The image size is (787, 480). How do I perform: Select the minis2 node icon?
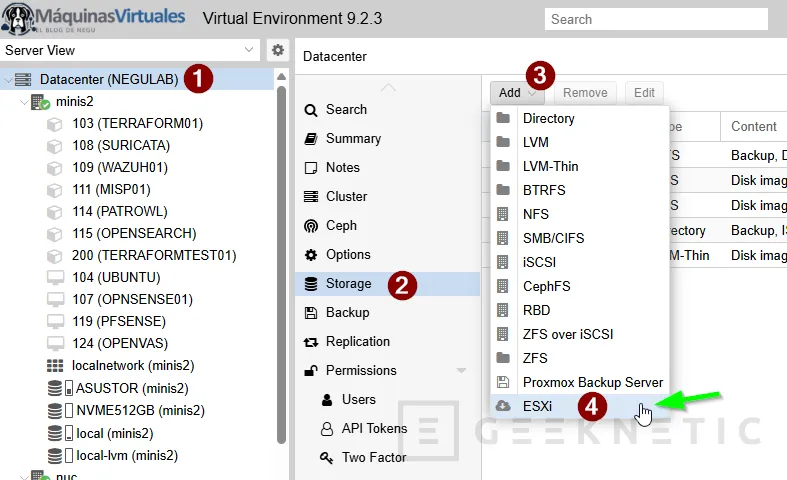(40, 102)
